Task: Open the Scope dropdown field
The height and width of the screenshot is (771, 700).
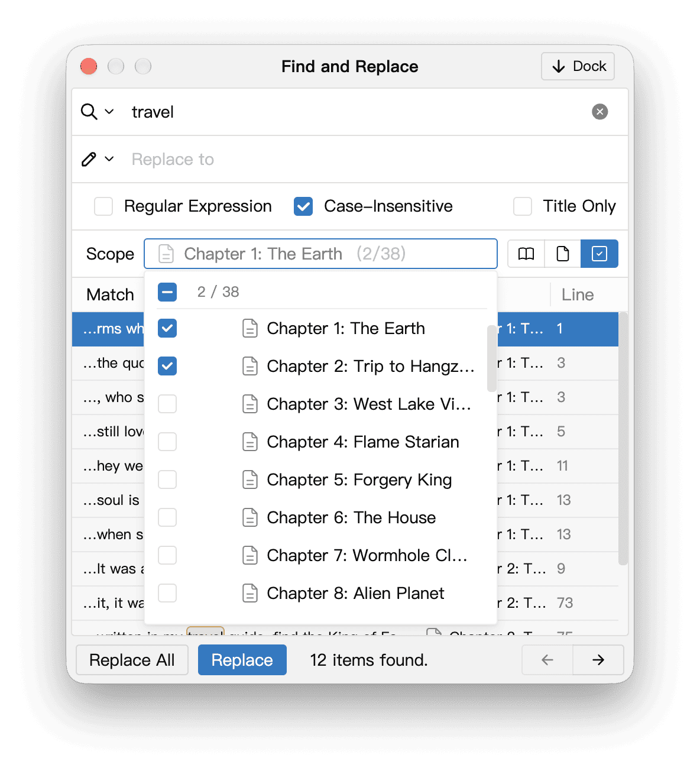Action: tap(321, 254)
